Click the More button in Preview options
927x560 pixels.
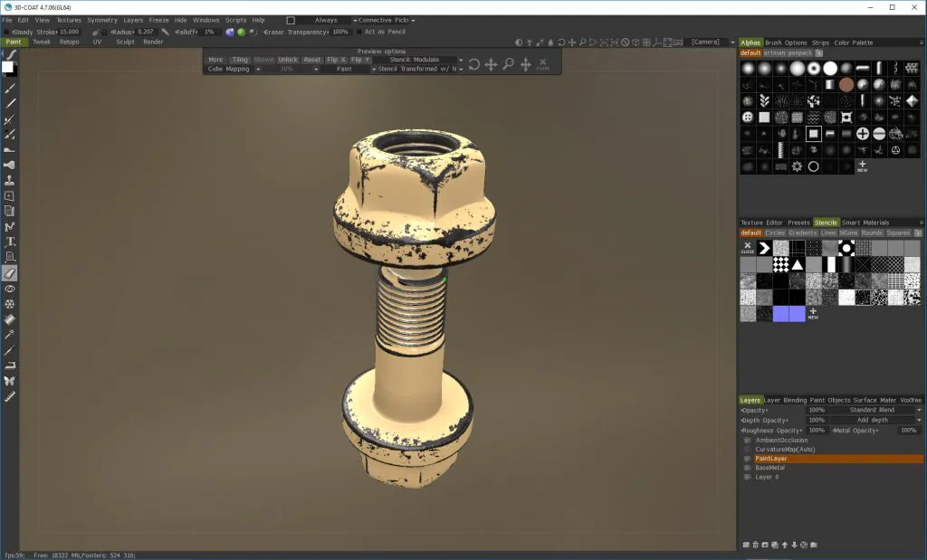(x=215, y=60)
